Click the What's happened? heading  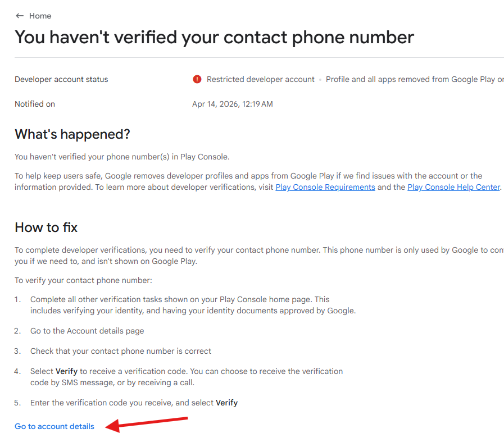[72, 134]
